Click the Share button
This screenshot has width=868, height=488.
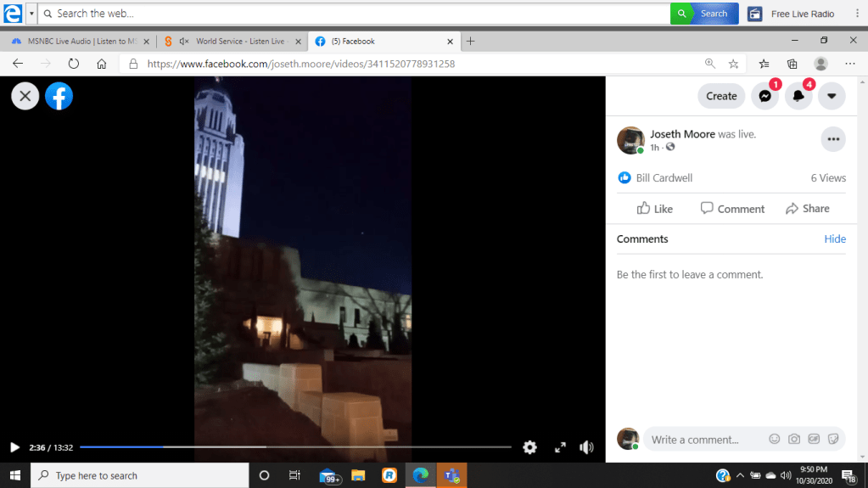pyautogui.click(x=807, y=209)
